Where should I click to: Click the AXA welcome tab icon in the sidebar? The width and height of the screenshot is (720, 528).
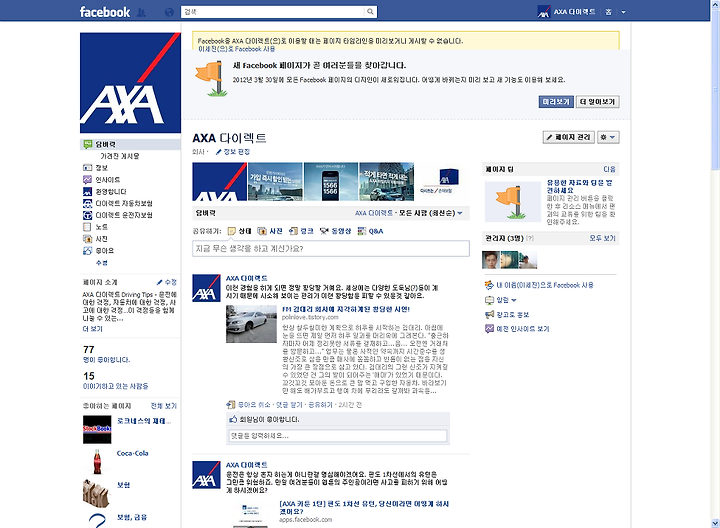tap(87, 191)
